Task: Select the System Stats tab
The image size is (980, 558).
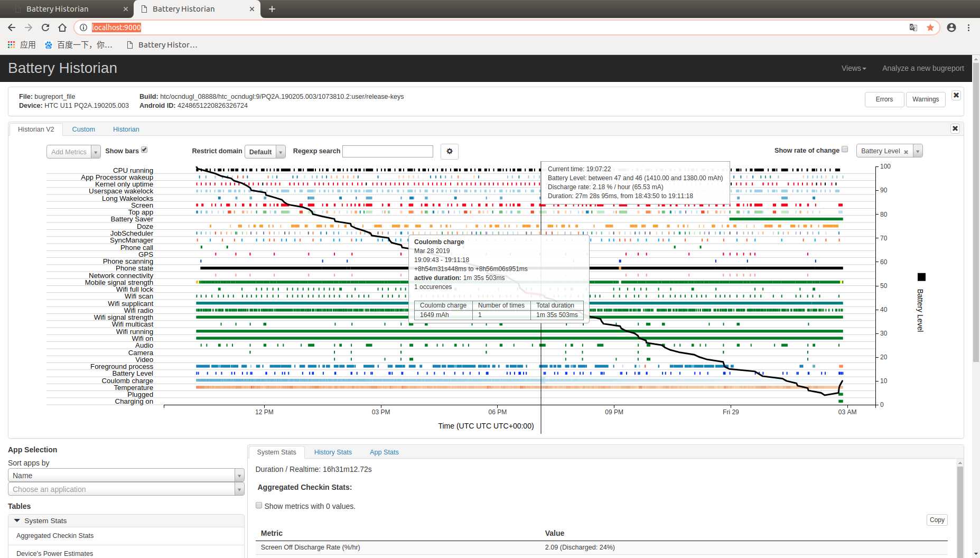Action: (x=276, y=452)
